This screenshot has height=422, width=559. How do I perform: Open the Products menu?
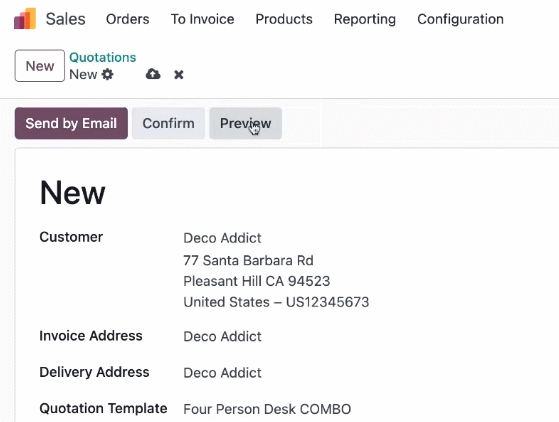coord(284,19)
